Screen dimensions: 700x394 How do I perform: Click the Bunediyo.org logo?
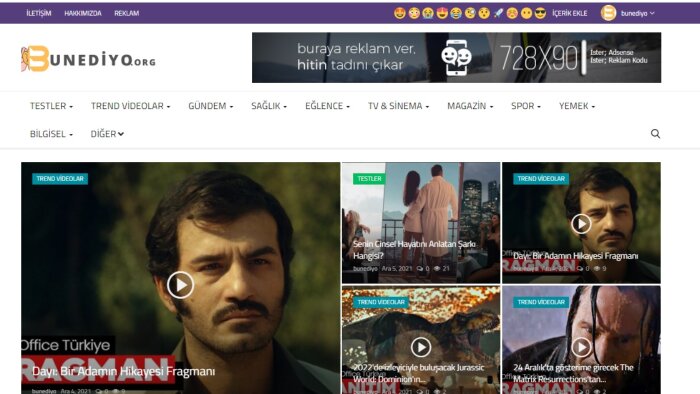[x=88, y=58]
